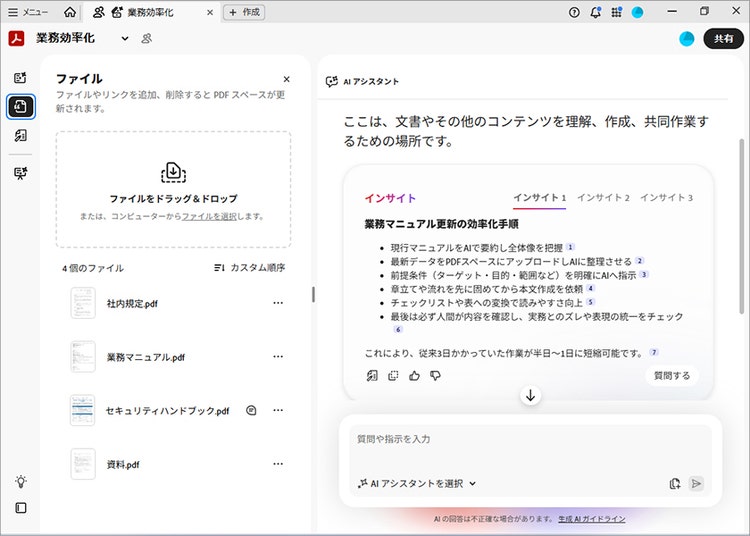Open セキュリティハンドブック.pdf thumbnail
The width and height of the screenshot is (750, 536).
(x=83, y=410)
